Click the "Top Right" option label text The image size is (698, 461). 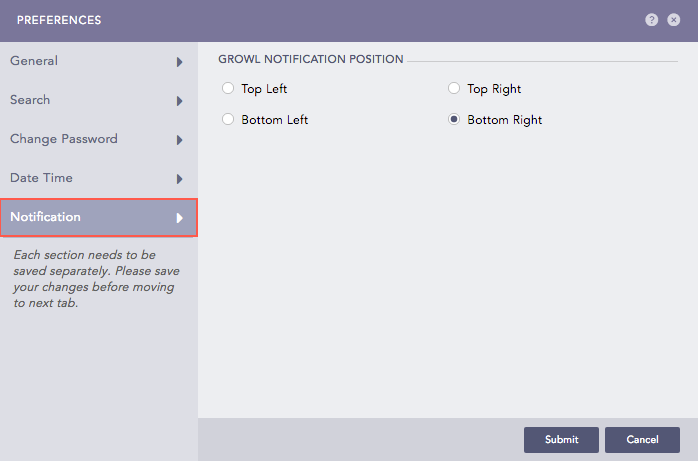[494, 89]
